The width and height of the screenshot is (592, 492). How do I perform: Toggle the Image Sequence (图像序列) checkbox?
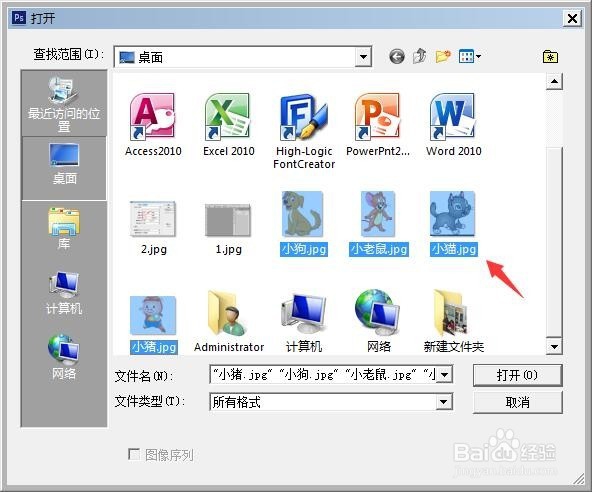[x=133, y=454]
